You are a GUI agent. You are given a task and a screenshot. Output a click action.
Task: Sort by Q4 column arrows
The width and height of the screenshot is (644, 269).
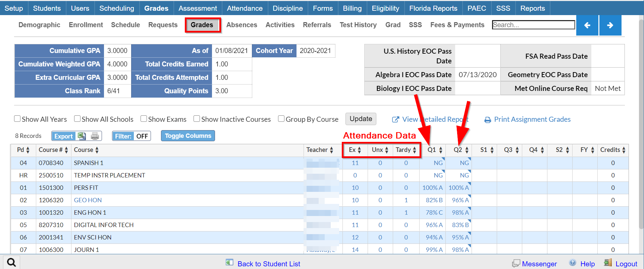point(542,150)
